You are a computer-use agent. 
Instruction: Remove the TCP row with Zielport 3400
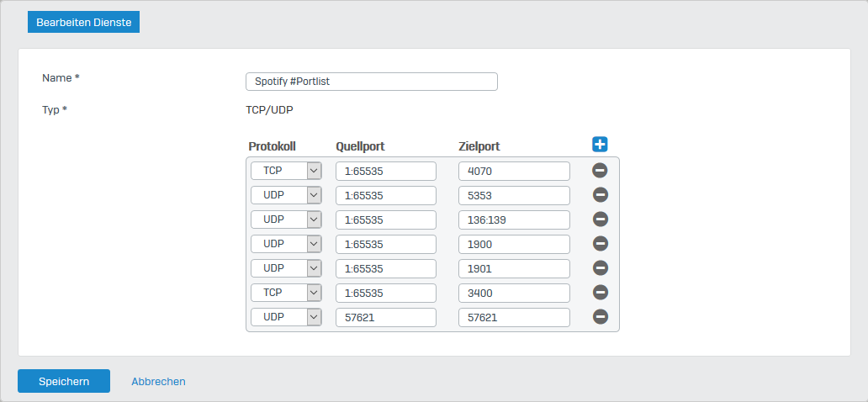tap(600, 293)
